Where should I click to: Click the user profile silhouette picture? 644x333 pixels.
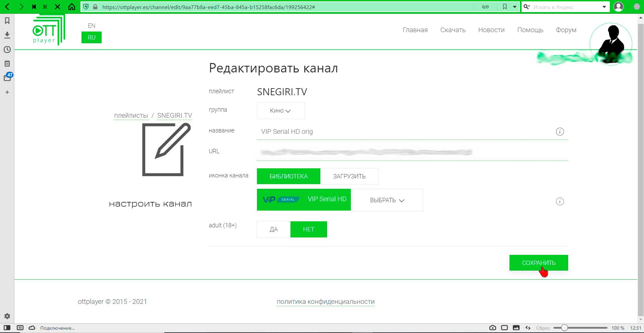click(x=611, y=44)
